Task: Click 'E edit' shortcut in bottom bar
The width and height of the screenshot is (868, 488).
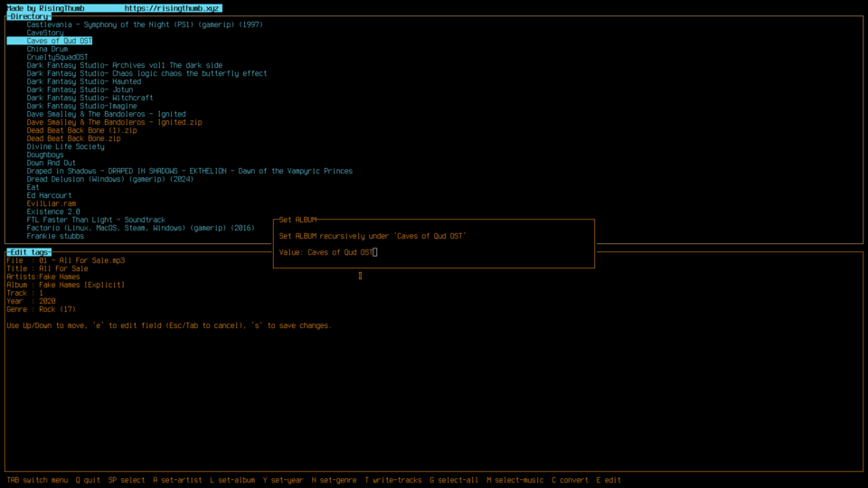Action: (x=609, y=480)
